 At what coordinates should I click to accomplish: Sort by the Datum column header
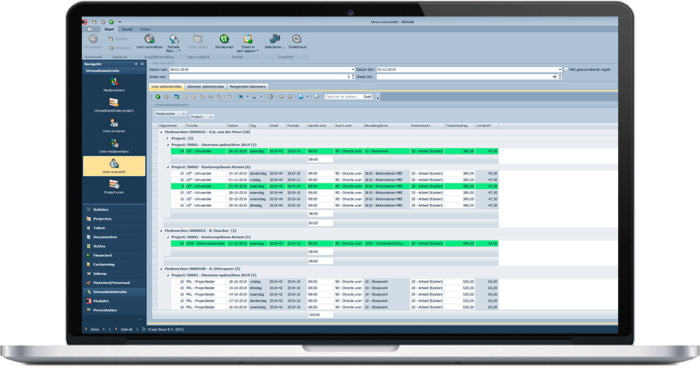coord(237,126)
